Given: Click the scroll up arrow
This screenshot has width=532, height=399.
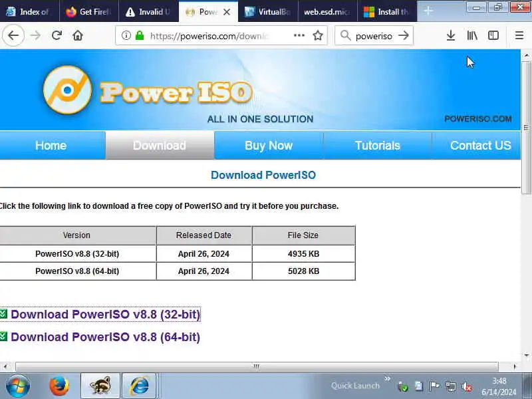Looking at the screenshot, I should pyautogui.click(x=527, y=55).
